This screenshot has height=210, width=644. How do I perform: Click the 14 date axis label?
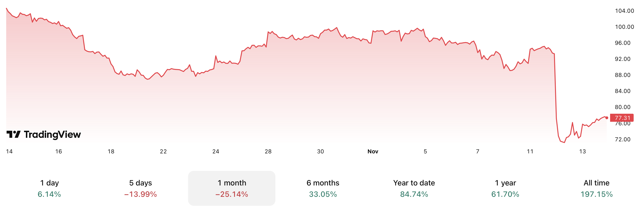click(9, 151)
